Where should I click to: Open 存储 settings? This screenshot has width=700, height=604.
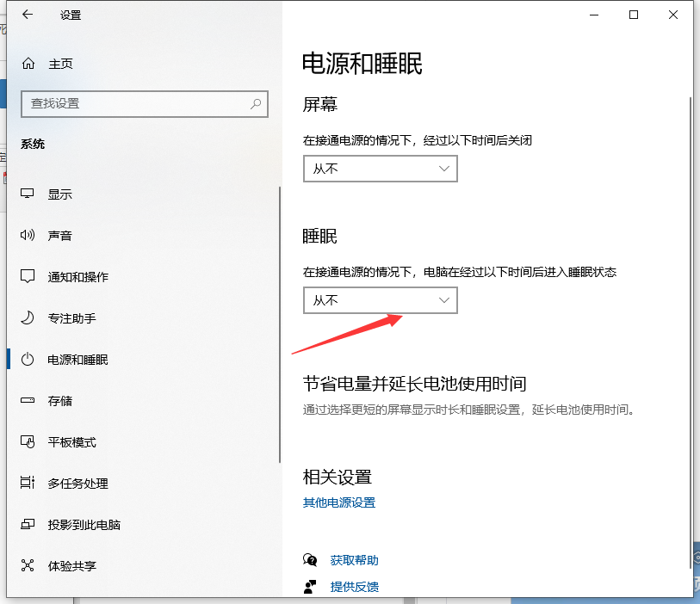[x=59, y=401]
